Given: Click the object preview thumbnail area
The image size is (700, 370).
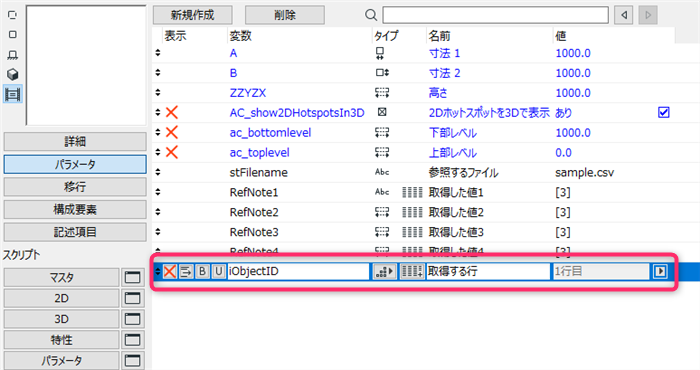Looking at the screenshot, I should pyautogui.click(x=86, y=65).
